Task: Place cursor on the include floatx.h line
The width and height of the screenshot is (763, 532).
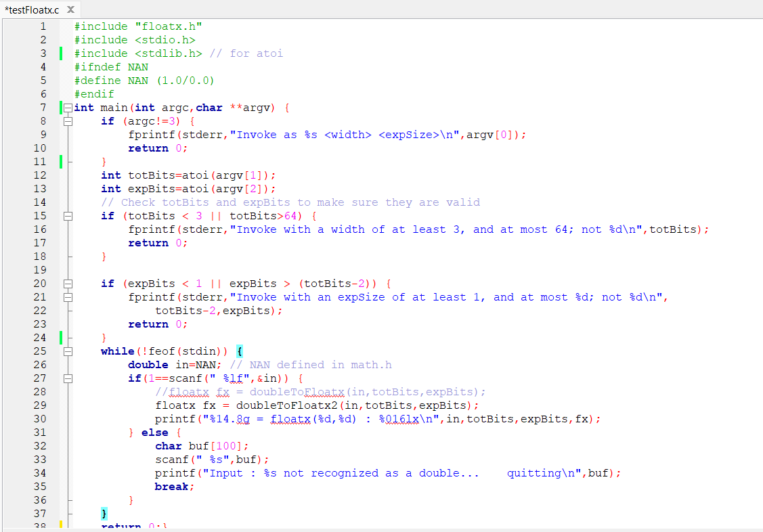Action: point(135,26)
